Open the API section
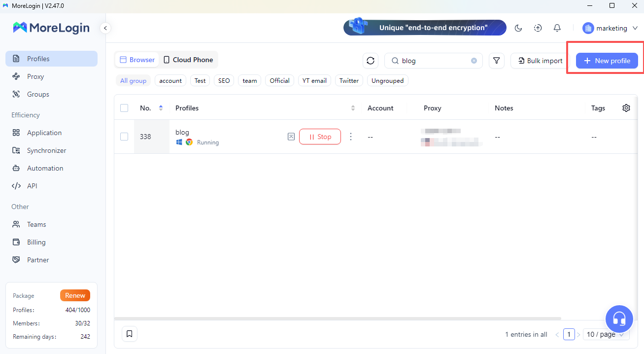The width and height of the screenshot is (644, 354). pyautogui.click(x=32, y=186)
